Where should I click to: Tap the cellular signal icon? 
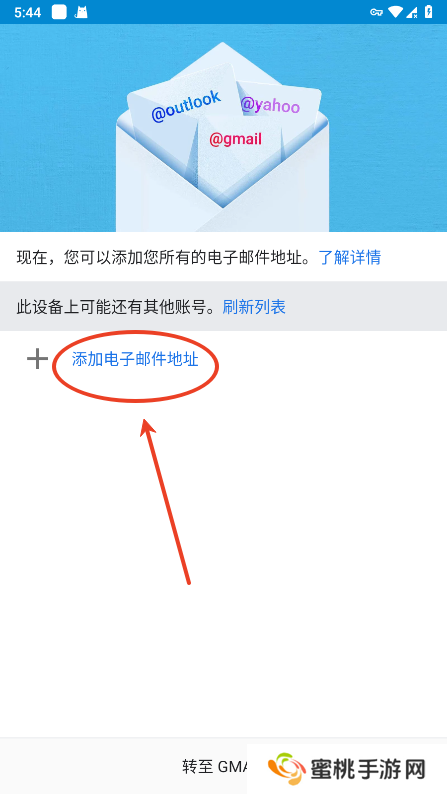pyautogui.click(x=412, y=12)
